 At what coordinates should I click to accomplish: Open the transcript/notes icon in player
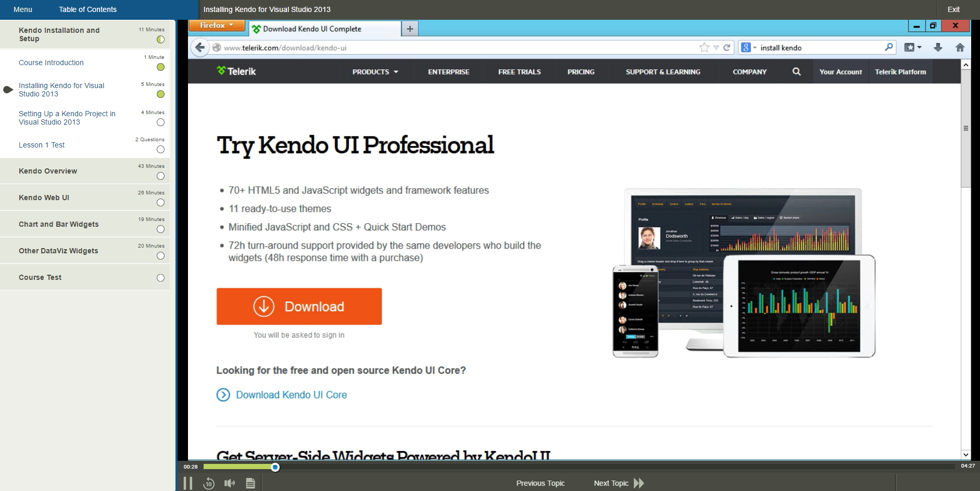point(250,483)
